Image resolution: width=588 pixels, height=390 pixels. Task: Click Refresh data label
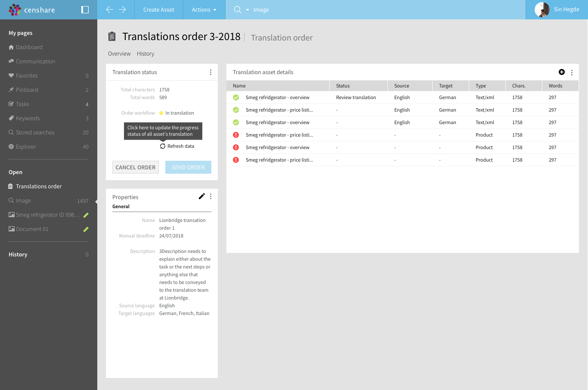point(181,147)
